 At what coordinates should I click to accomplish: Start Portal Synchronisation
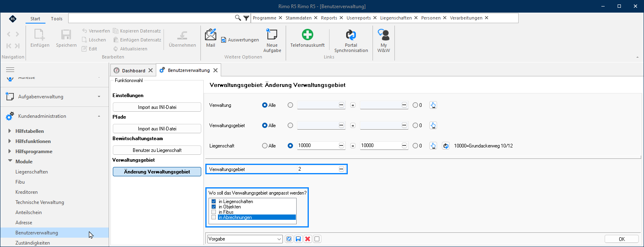(x=351, y=41)
